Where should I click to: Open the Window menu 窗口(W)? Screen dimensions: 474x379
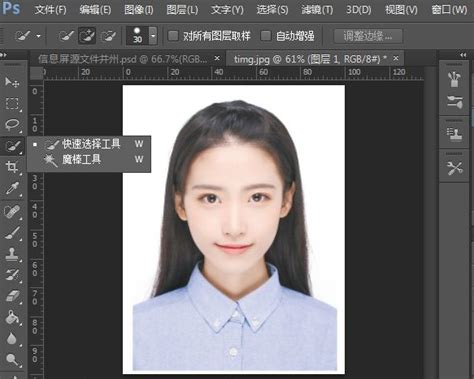pos(449,10)
